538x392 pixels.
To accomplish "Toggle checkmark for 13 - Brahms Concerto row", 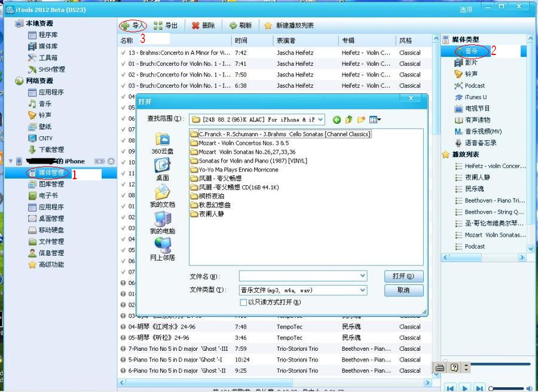I will (123, 53).
